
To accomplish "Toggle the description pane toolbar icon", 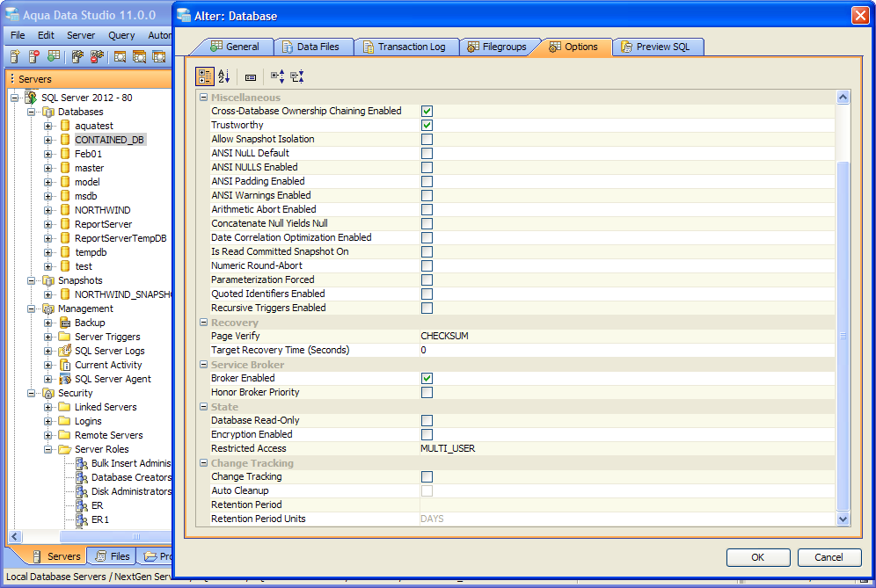I will click(251, 77).
